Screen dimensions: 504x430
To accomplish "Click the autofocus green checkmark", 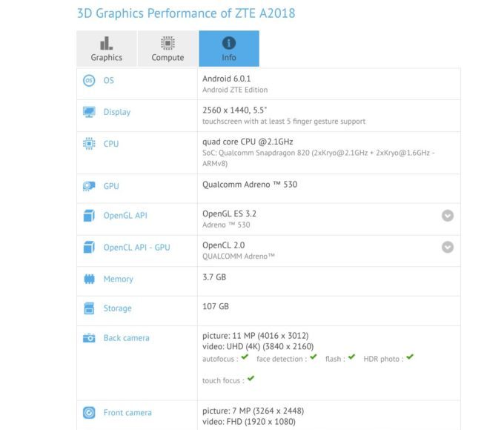I will pyautogui.click(x=245, y=357).
